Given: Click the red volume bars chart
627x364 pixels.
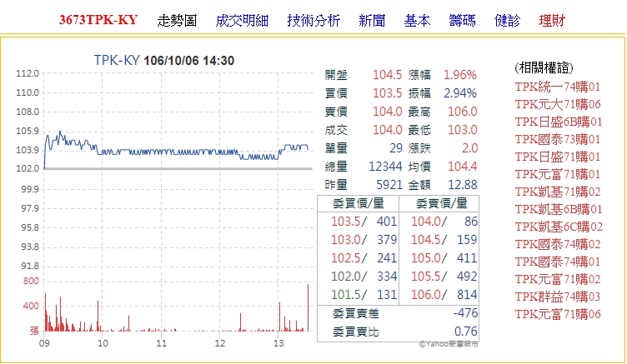Looking at the screenshot, I should coord(177,307).
